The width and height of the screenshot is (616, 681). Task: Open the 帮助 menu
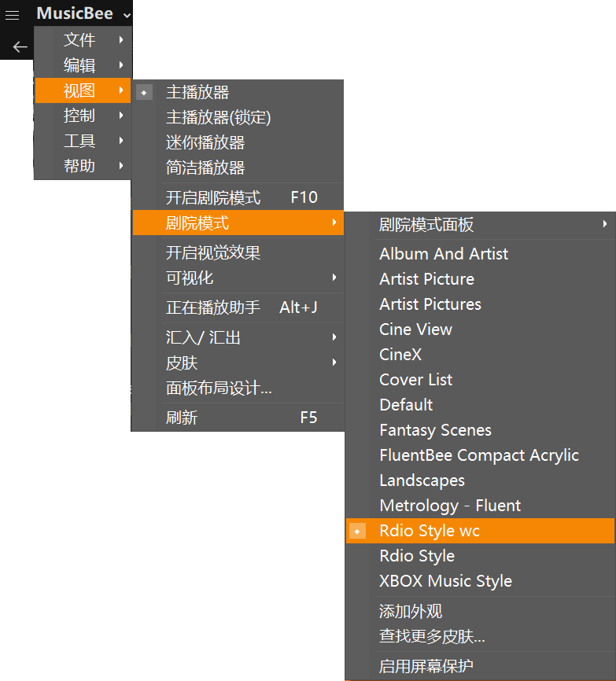pos(83,166)
